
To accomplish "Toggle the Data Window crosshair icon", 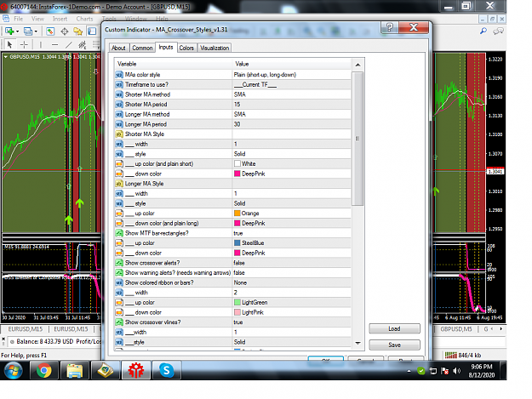I will 64,31.
